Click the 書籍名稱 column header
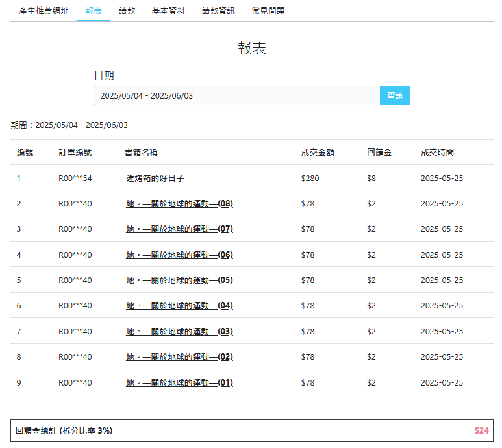502x448 pixels. tap(141, 153)
